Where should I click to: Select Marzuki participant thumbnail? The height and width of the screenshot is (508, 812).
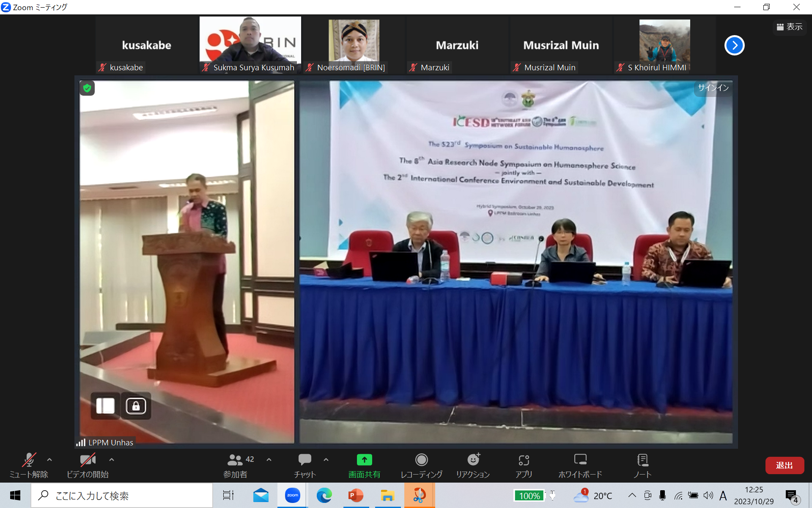pos(457,45)
